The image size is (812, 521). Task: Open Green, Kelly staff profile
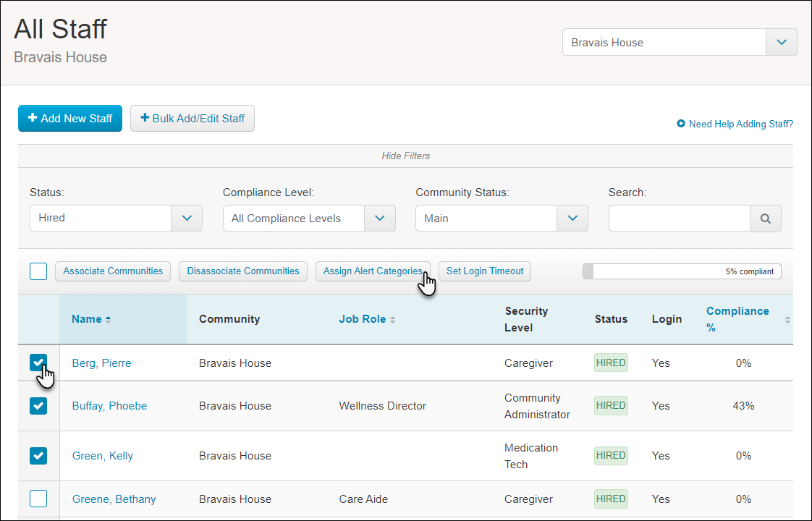point(103,456)
